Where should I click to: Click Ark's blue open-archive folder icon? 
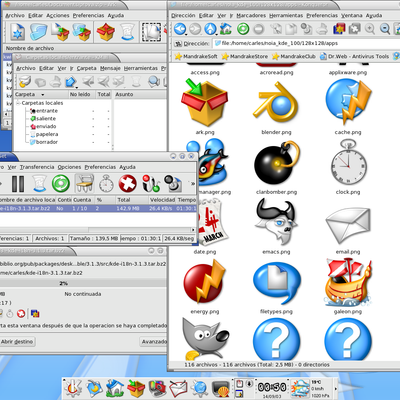38,32
